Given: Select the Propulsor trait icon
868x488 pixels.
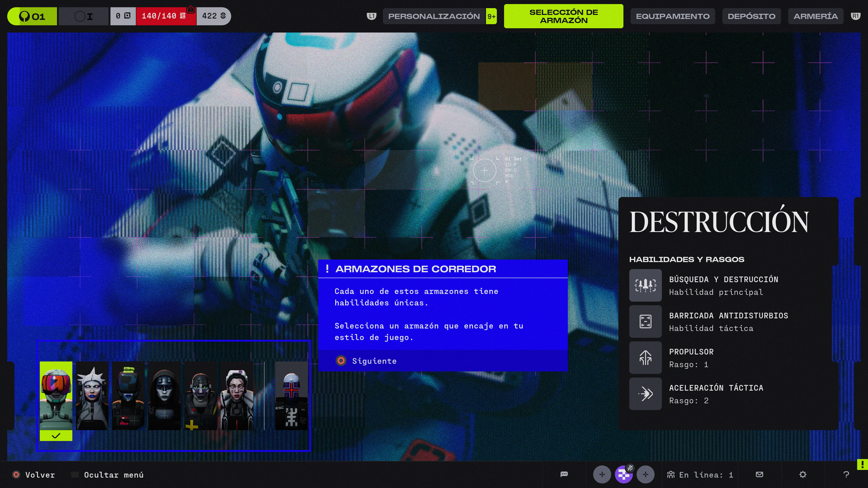Looking at the screenshot, I should [645, 358].
